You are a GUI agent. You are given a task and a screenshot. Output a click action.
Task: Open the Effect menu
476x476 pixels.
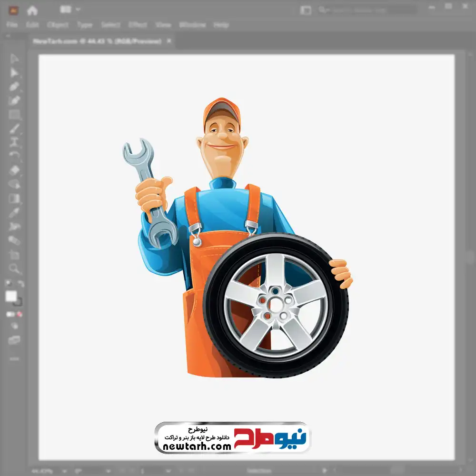(138, 25)
